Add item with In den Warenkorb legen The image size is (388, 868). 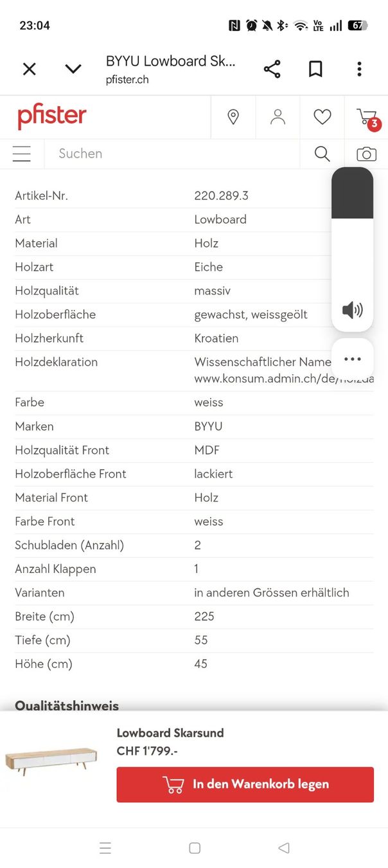pyautogui.click(x=245, y=784)
